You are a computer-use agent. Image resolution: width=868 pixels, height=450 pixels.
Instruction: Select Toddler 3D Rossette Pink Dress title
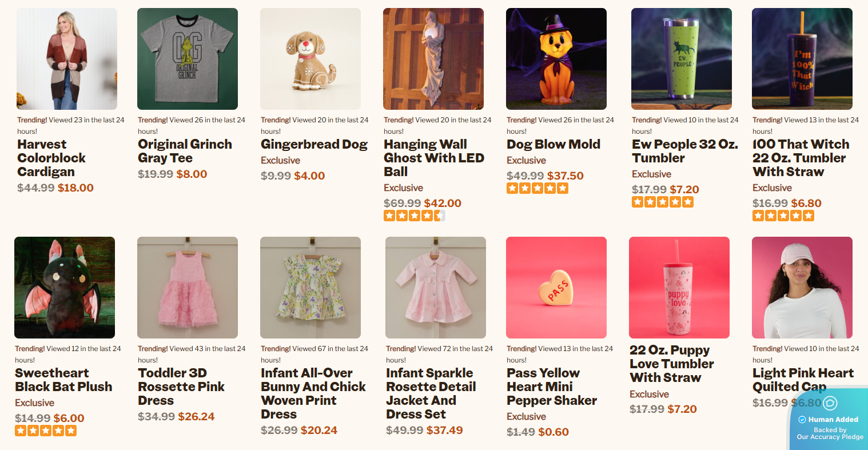(x=181, y=387)
